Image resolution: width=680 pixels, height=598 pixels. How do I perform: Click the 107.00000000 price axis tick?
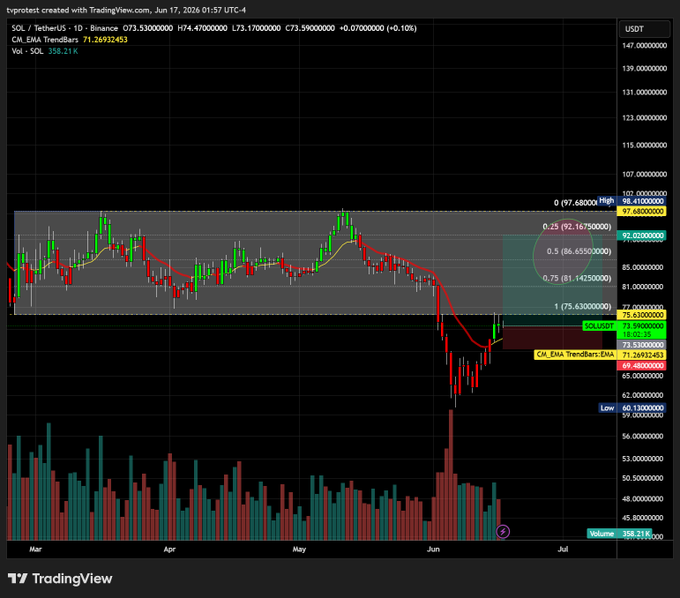tap(644, 174)
